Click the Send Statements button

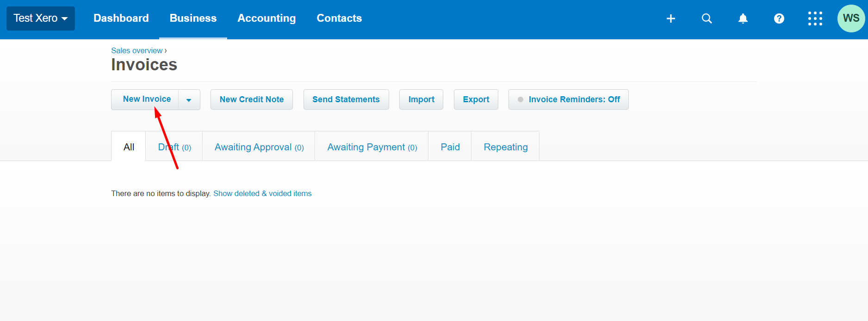(346, 99)
